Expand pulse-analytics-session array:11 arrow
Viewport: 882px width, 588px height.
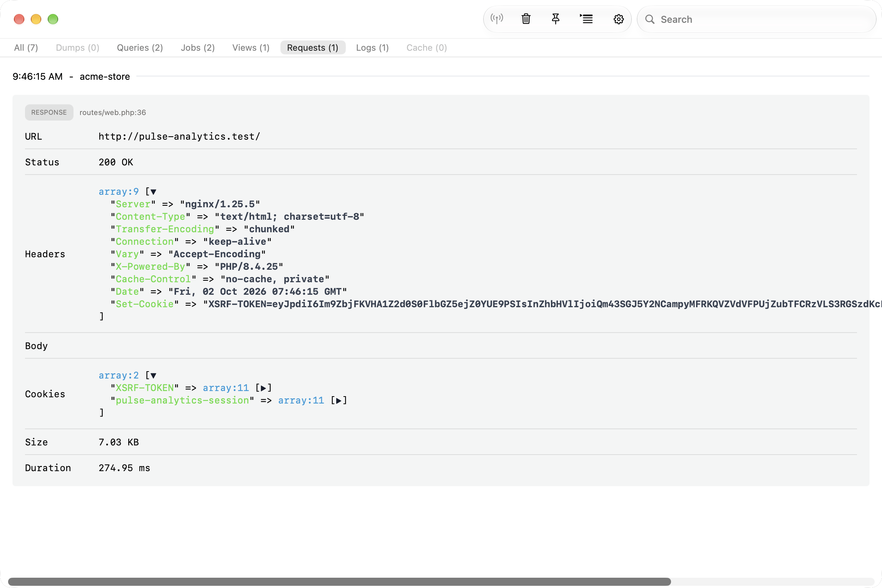click(338, 401)
